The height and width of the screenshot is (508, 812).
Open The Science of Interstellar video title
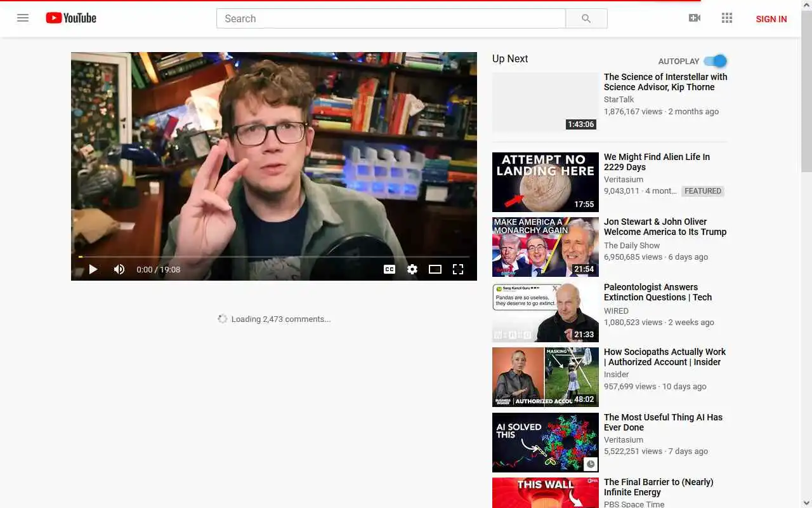pyautogui.click(x=665, y=82)
